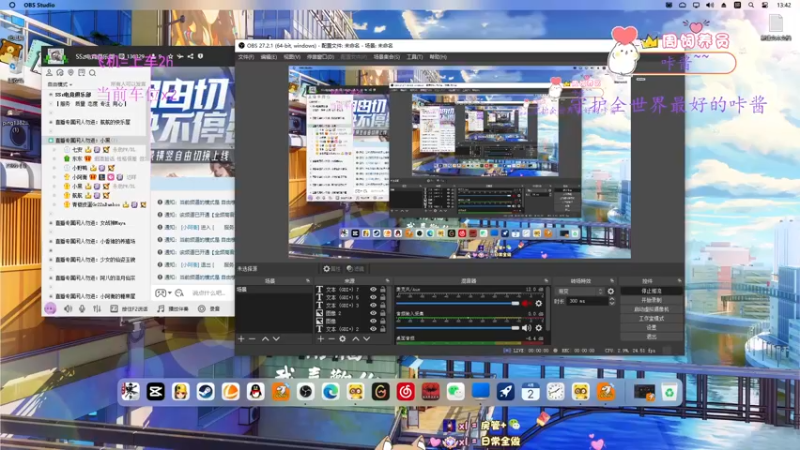This screenshot has width=800, height=450.
Task: Open the 自由模式 dropdown in chat window
Action: pyautogui.click(x=60, y=84)
